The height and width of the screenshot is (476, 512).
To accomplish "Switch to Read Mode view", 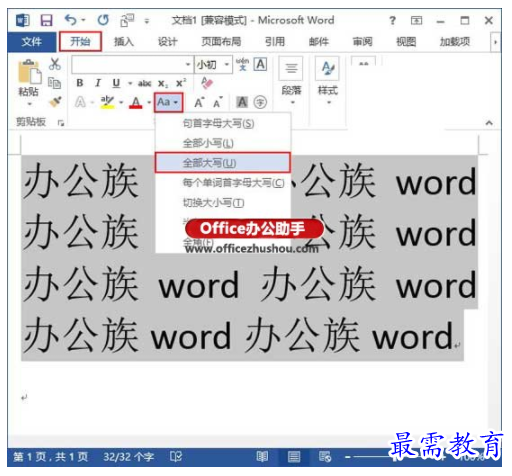I will tap(262, 456).
